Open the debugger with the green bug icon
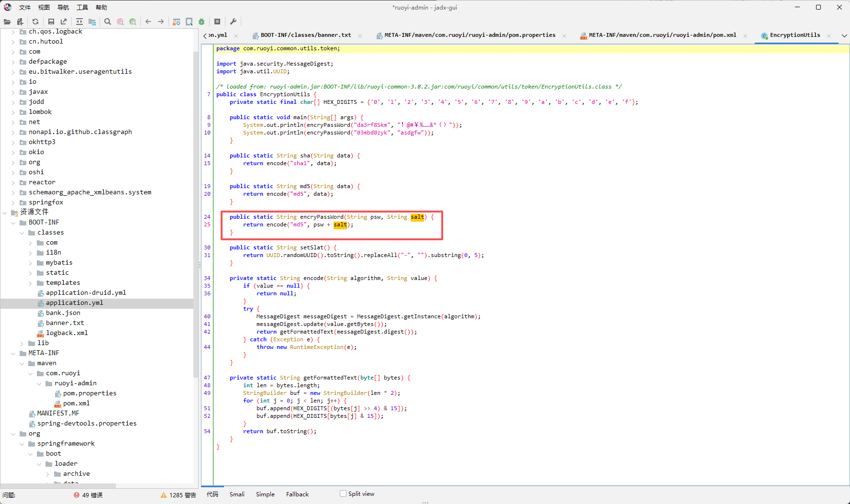Viewport: 850px width, 504px height. 201,22
